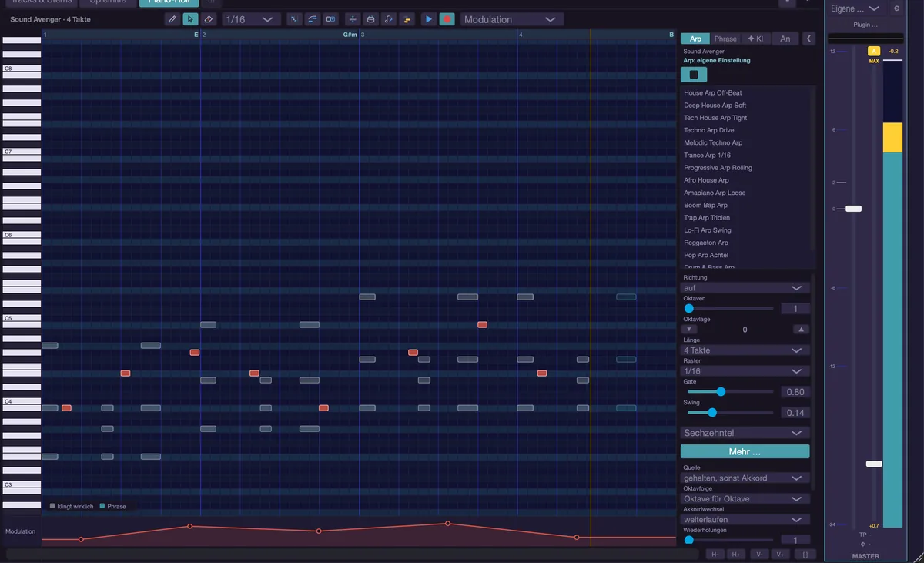
Task: Activate the pointer selection tool
Action: pos(189,19)
